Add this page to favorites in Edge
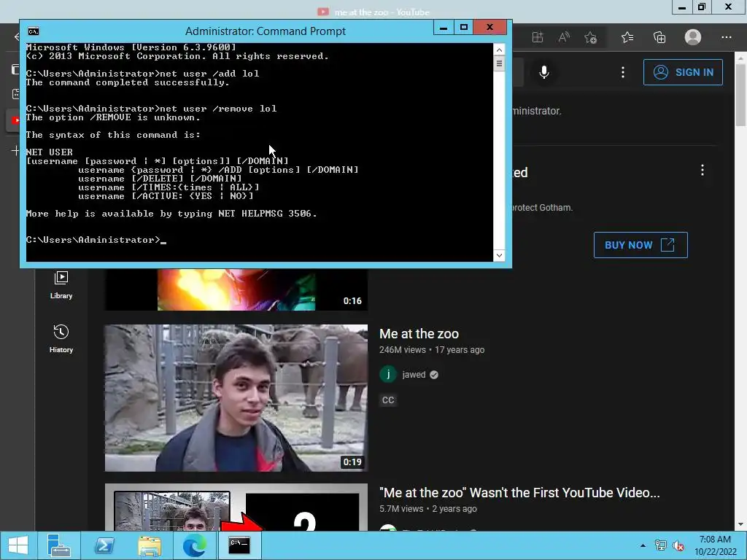Image resolution: width=747 pixels, height=560 pixels. pyautogui.click(x=591, y=37)
